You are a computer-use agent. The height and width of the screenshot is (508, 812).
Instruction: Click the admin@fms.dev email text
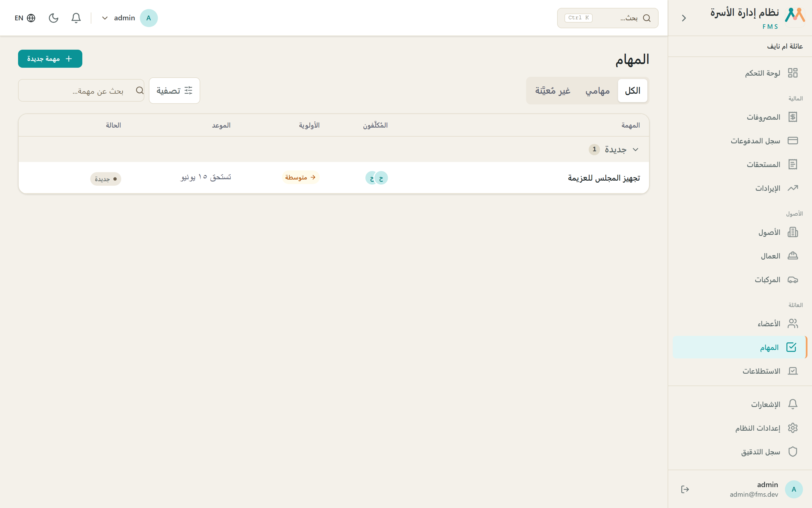pyautogui.click(x=754, y=494)
